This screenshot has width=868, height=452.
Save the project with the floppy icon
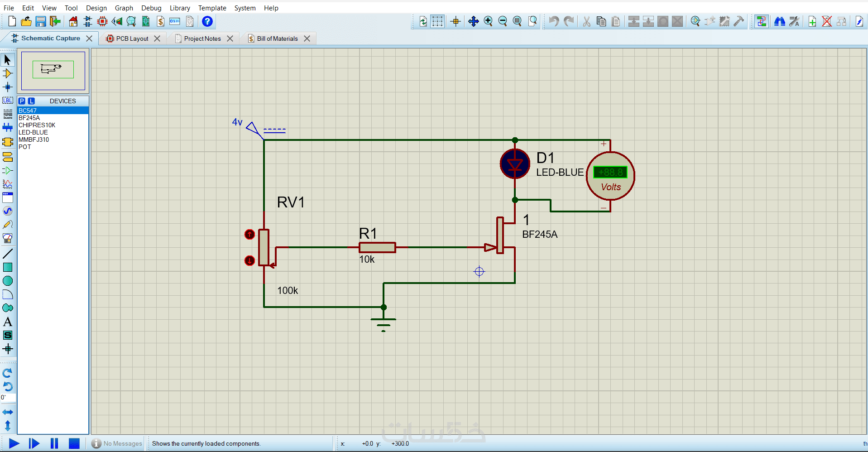tap(41, 21)
